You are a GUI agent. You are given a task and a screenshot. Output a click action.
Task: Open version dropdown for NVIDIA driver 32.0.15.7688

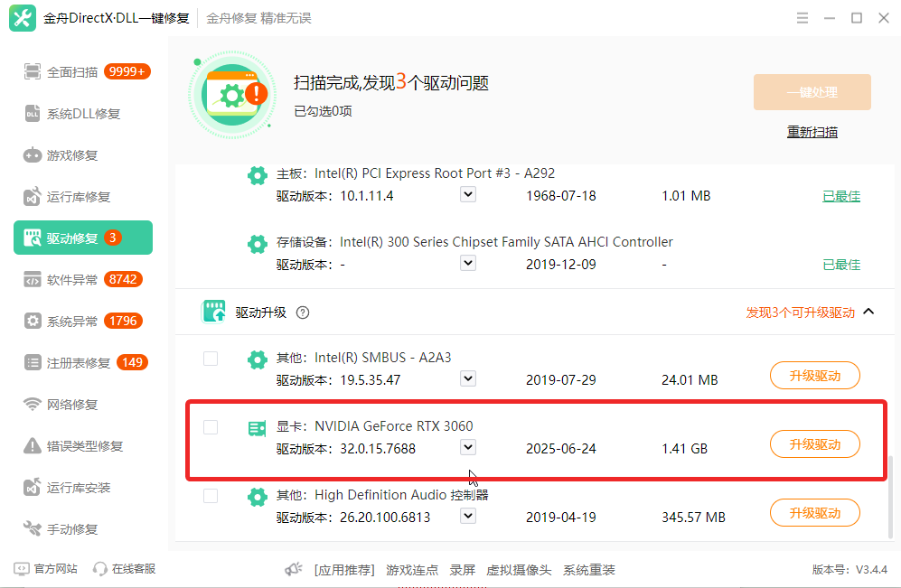[467, 447]
